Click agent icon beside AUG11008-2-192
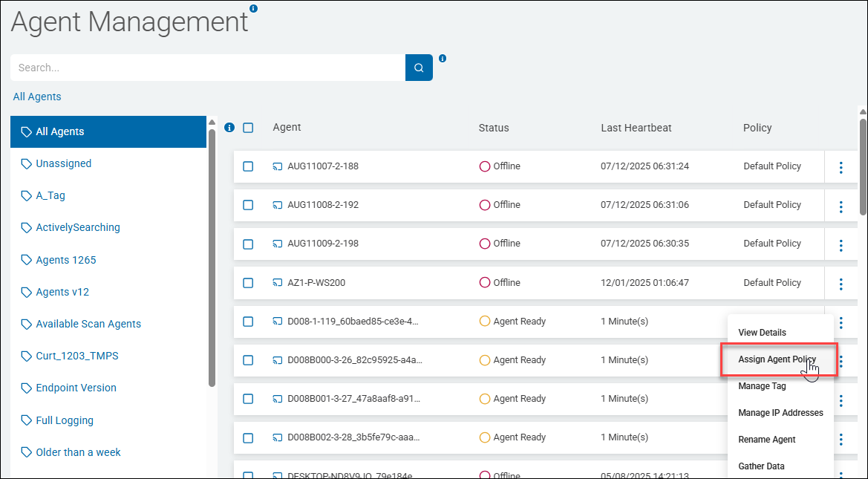 (278, 205)
